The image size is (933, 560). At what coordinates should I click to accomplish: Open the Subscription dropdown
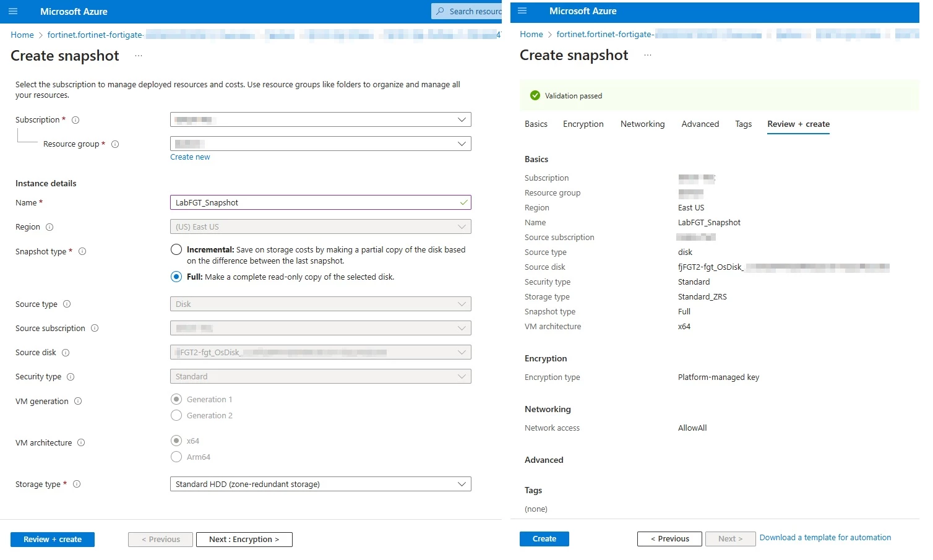point(320,119)
